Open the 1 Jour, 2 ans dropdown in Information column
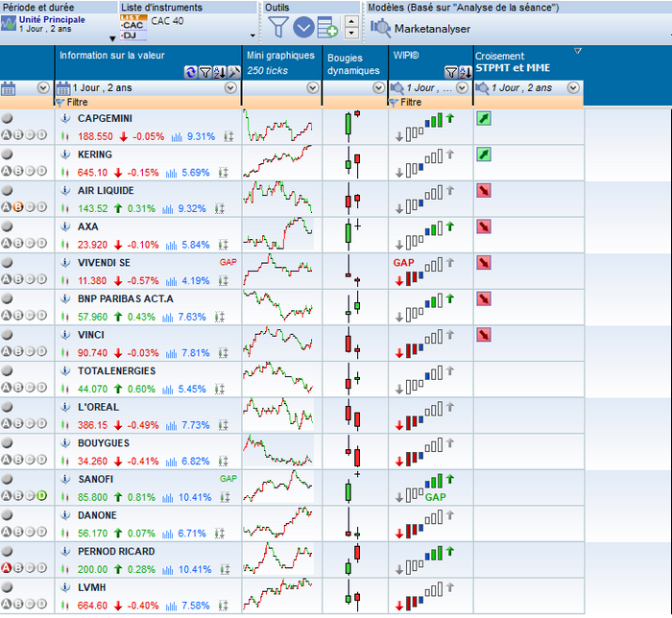The width and height of the screenshot is (672, 618). click(x=230, y=87)
